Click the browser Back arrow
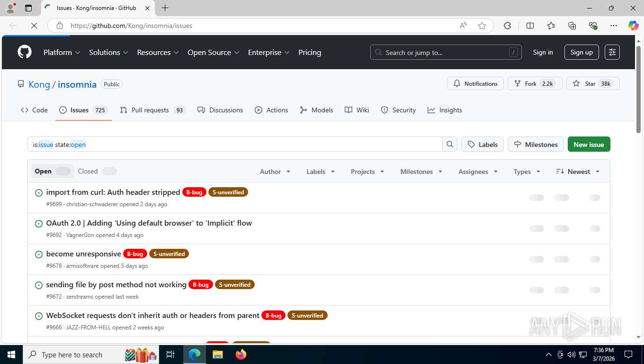 click(x=13, y=26)
